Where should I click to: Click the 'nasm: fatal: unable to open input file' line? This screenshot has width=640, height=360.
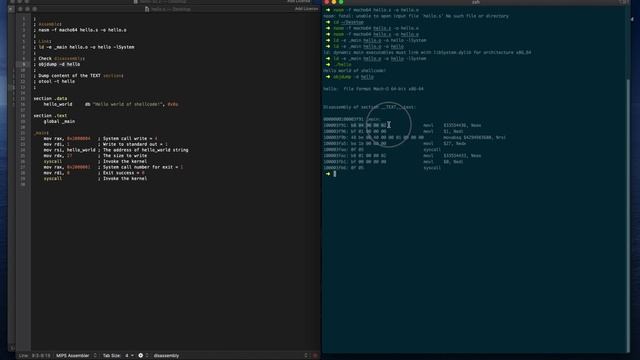pos(416,16)
